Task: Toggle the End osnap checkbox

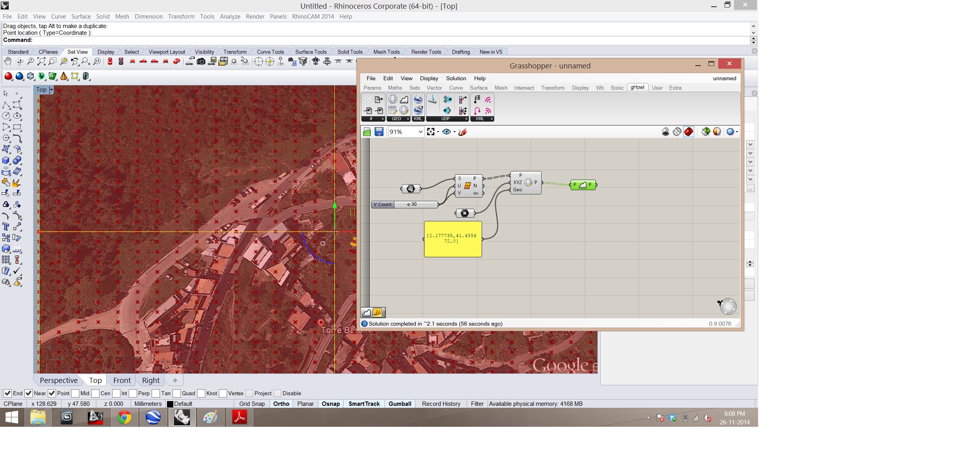Action: point(8,393)
